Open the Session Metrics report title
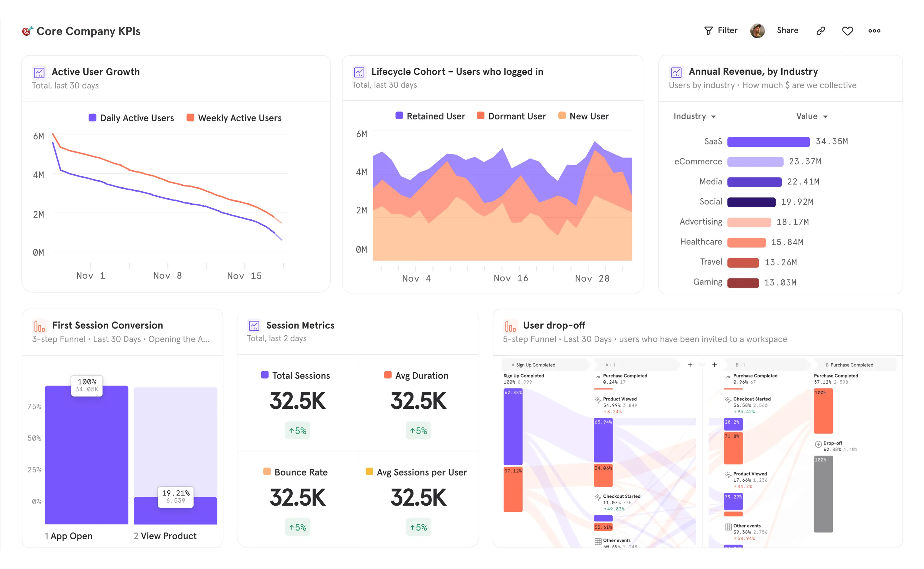The width and height of the screenshot is (924, 569). (300, 325)
